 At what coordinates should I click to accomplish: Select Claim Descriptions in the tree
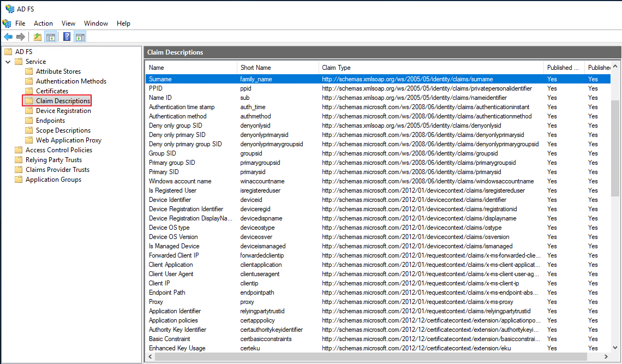coord(63,101)
